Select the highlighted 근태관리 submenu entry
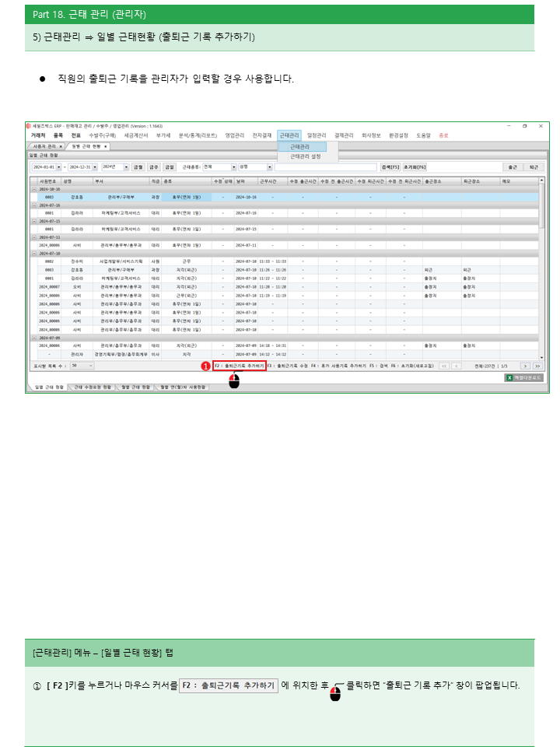The image size is (560, 750). point(302,146)
